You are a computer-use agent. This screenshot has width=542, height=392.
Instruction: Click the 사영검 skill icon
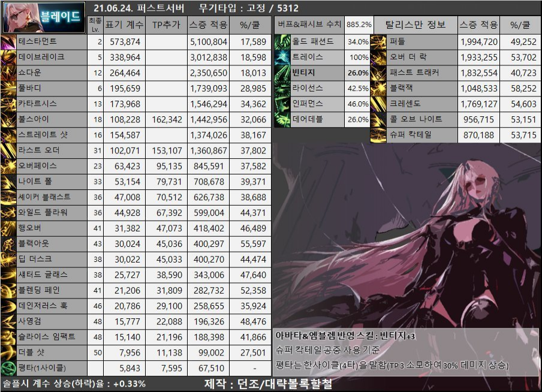pos(8,322)
